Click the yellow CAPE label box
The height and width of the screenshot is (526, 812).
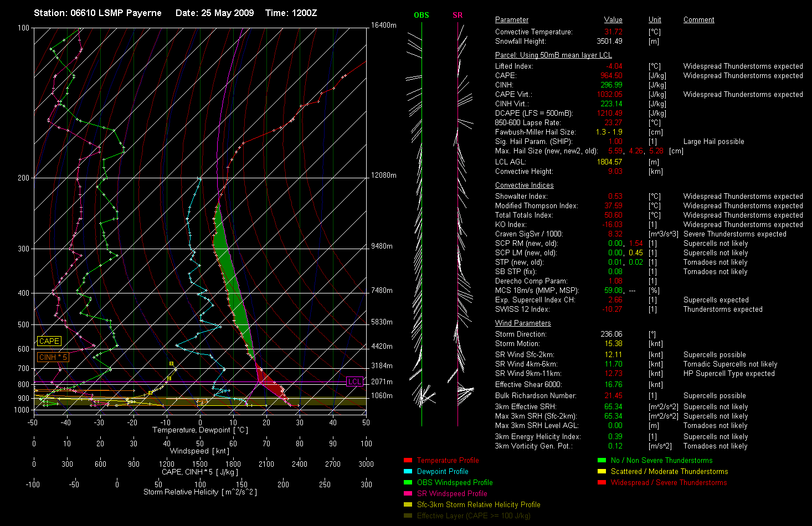[49, 341]
